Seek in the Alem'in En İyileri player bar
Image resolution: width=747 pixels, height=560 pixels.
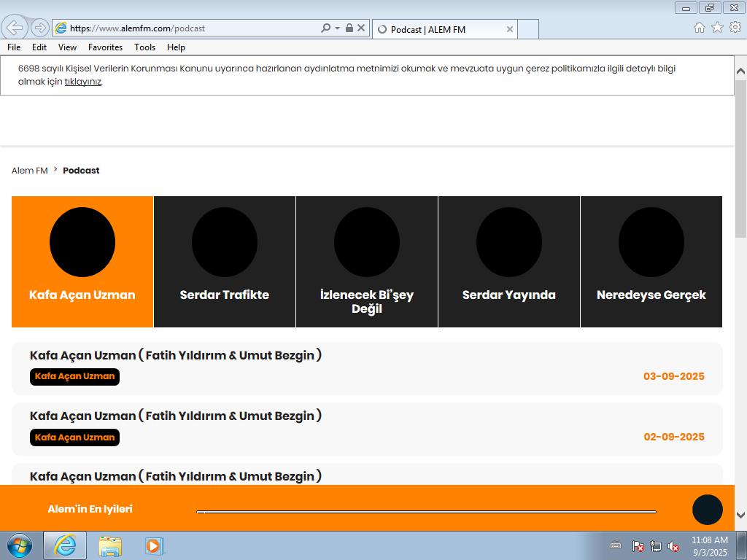pos(426,512)
